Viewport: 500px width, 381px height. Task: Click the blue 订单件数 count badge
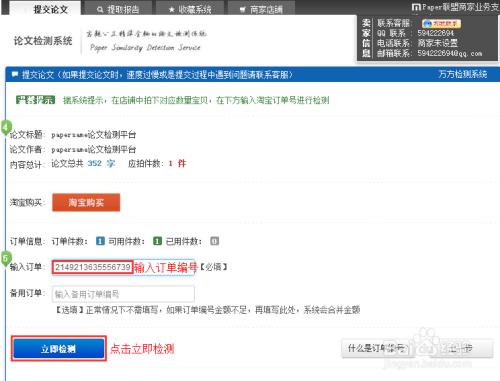point(100,241)
